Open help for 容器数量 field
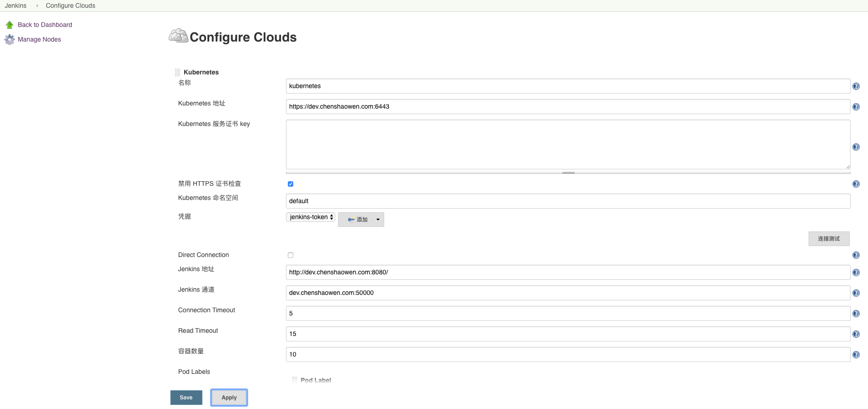The height and width of the screenshot is (409, 868). coord(856,355)
